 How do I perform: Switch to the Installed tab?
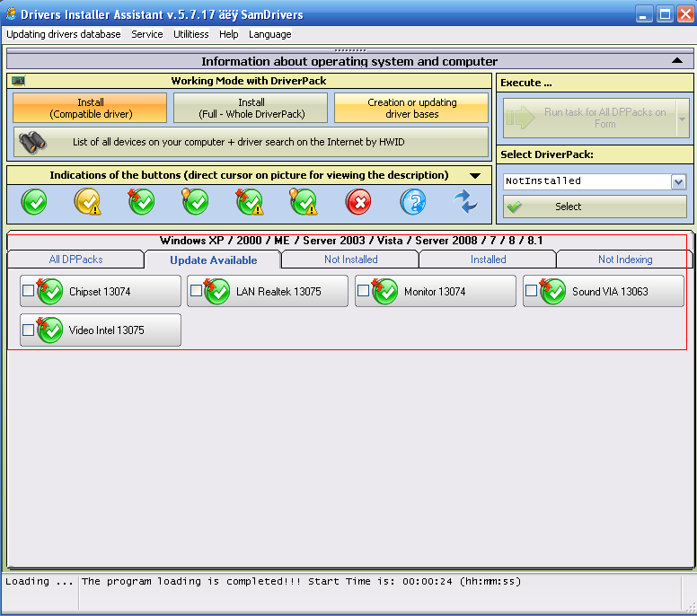[488, 260]
